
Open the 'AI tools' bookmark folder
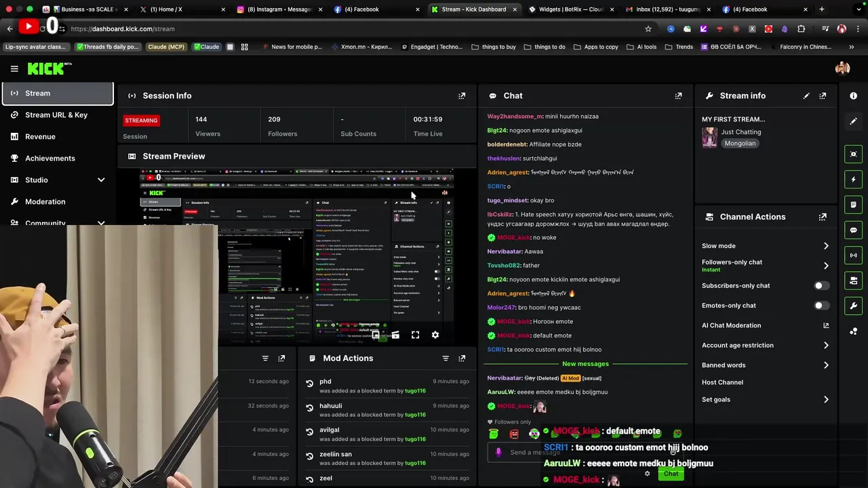pyautogui.click(x=641, y=47)
